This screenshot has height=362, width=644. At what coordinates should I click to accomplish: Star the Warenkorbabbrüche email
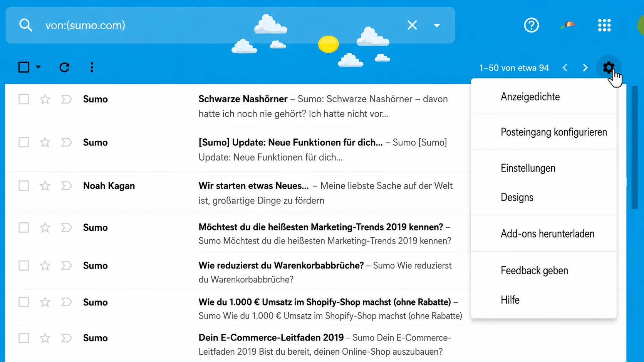point(45,265)
